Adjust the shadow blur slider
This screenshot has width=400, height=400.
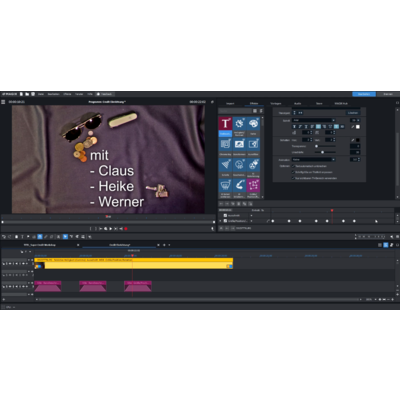pos(326,152)
